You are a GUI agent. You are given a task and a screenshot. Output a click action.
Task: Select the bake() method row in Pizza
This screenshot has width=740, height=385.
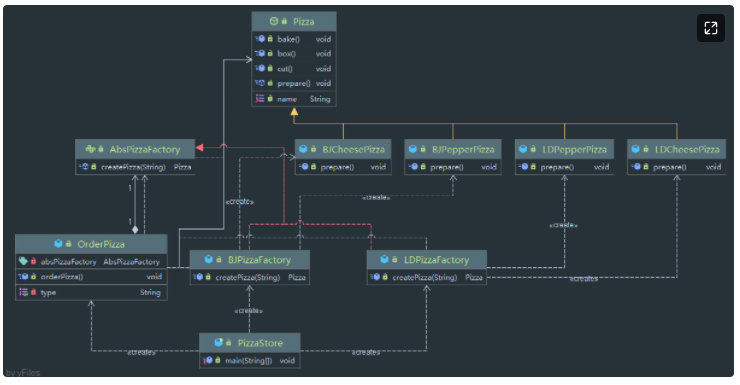pyautogui.click(x=294, y=39)
